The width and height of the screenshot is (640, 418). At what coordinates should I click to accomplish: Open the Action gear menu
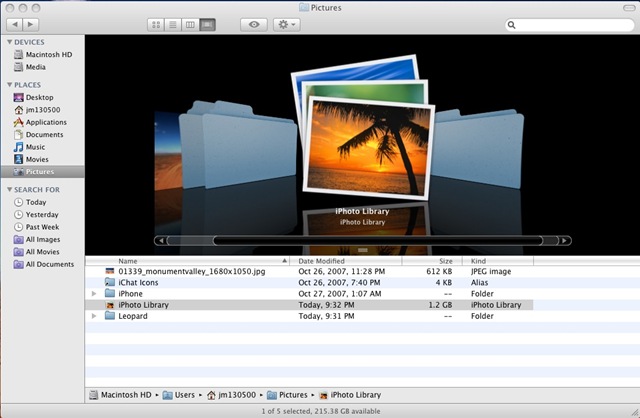287,25
